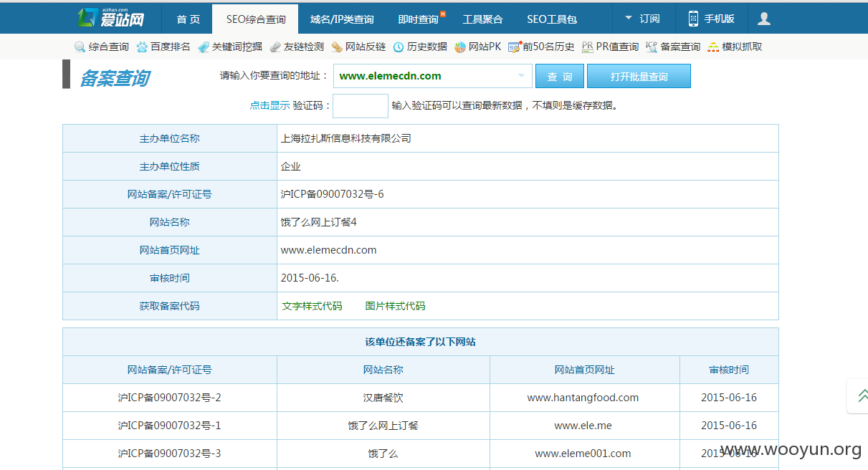Click the 模拟抓取 icon

click(713, 47)
